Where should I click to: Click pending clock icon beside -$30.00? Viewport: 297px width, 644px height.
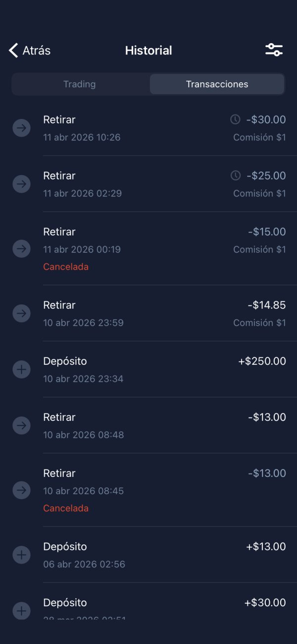click(x=236, y=119)
